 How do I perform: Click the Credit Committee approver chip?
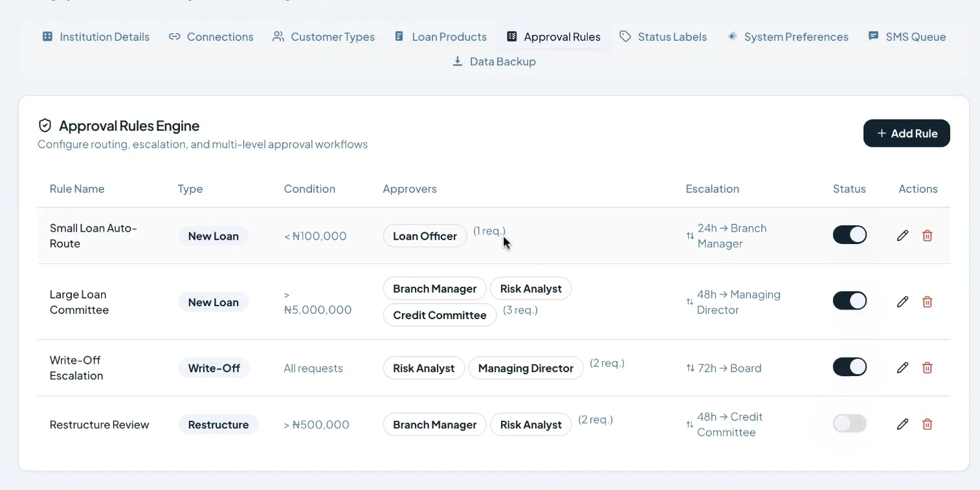click(440, 315)
